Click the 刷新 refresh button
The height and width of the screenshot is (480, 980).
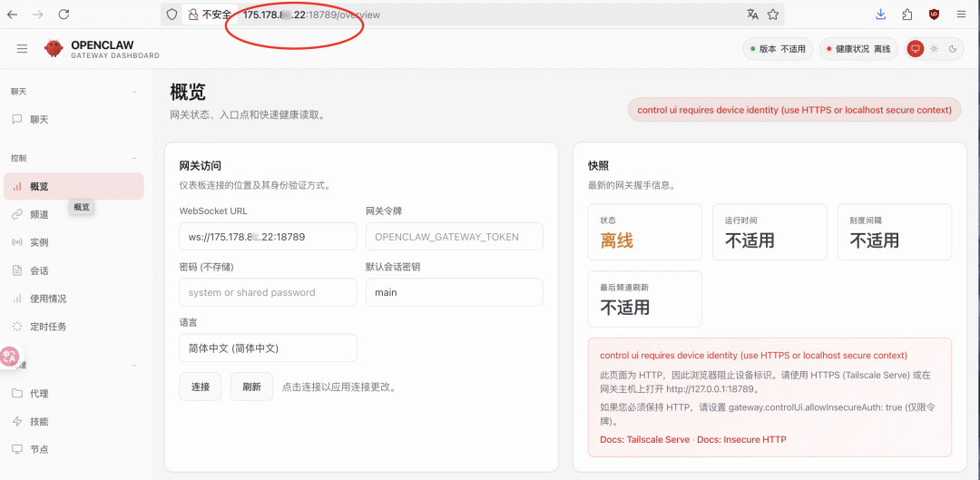(x=252, y=387)
